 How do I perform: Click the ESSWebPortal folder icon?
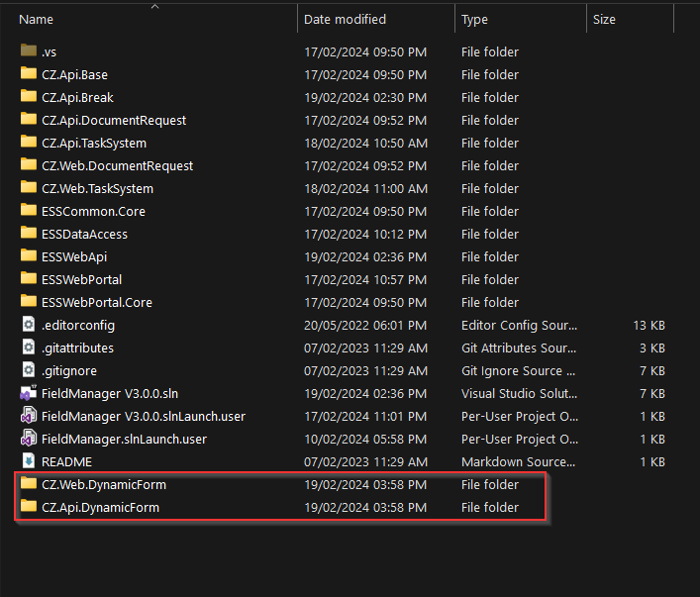click(x=29, y=278)
